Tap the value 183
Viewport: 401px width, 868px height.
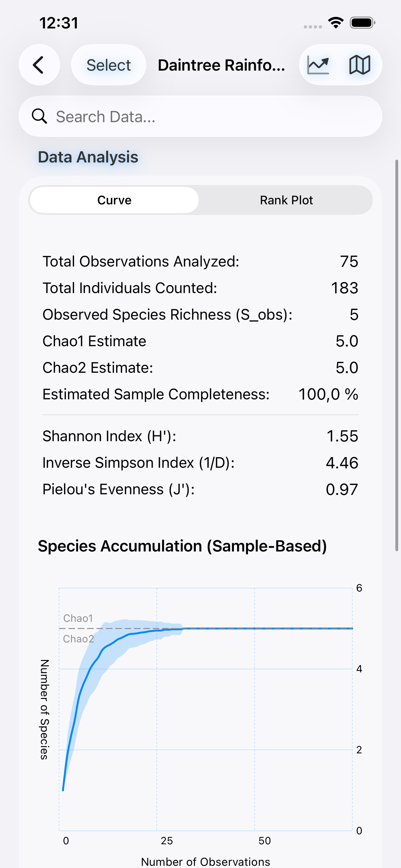[x=344, y=288]
